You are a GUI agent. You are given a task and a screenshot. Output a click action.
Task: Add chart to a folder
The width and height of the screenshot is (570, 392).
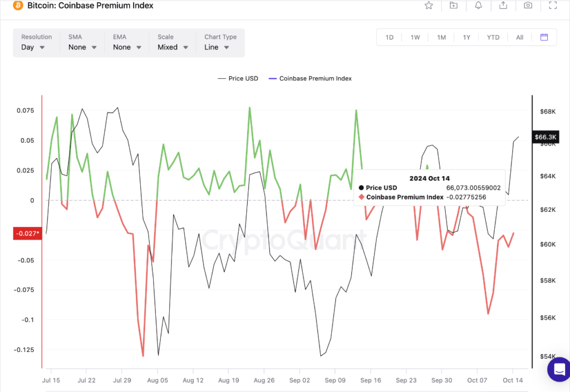(x=453, y=6)
